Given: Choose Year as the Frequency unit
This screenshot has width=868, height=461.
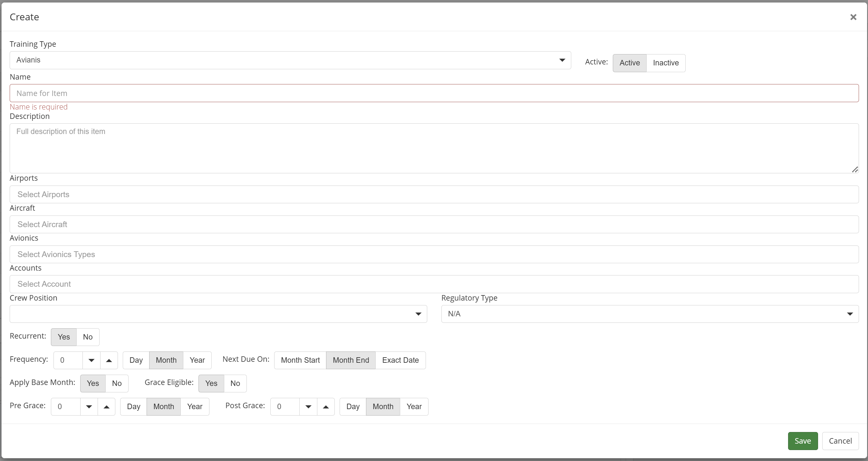Looking at the screenshot, I should (x=197, y=360).
